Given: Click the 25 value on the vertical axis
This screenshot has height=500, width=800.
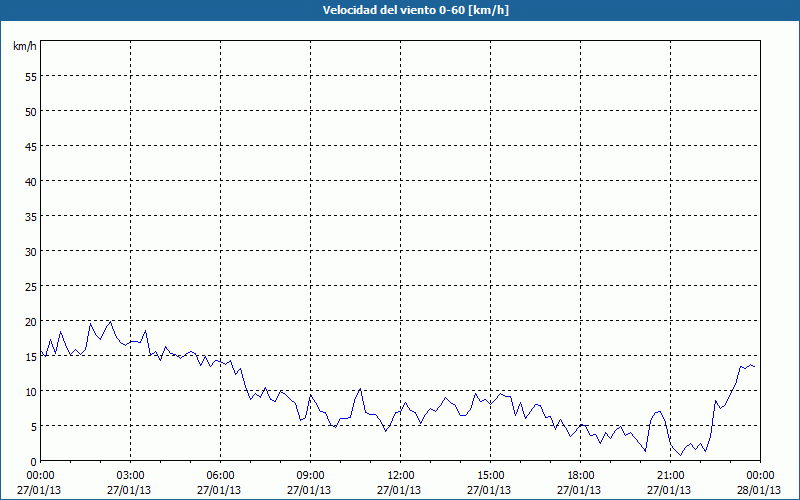Looking at the screenshot, I should (31, 286).
